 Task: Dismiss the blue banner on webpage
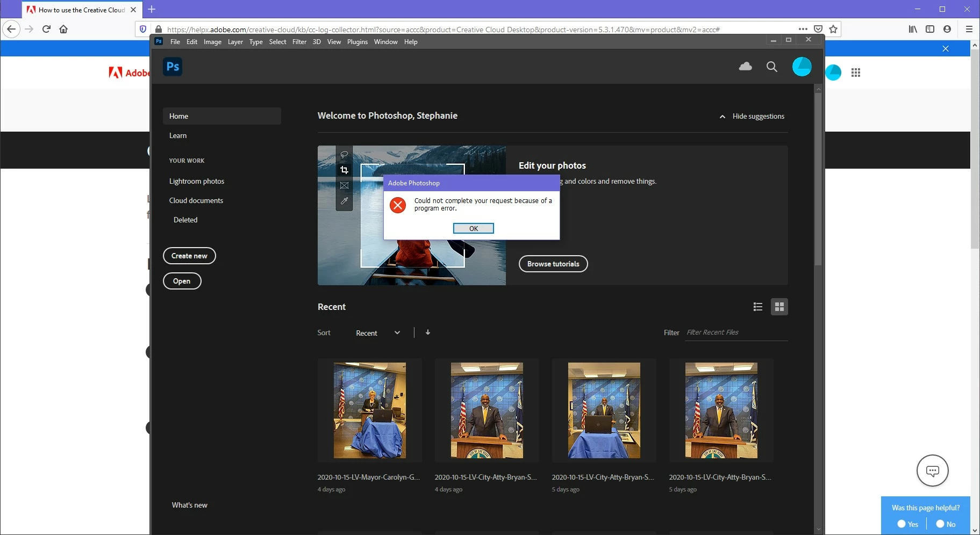pos(946,48)
